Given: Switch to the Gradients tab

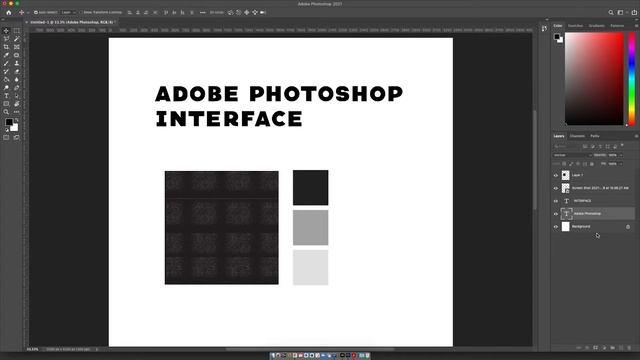Looking at the screenshot, I should tap(596, 26).
